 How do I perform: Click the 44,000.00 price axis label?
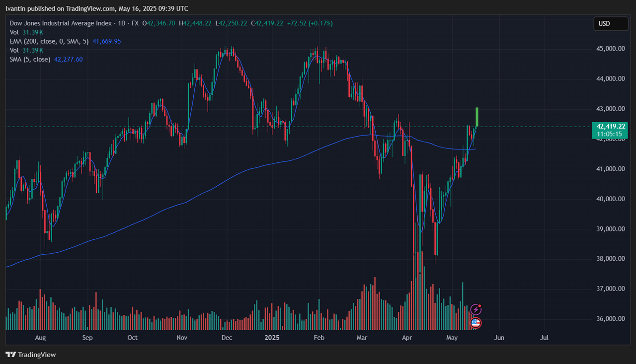pyautogui.click(x=611, y=78)
